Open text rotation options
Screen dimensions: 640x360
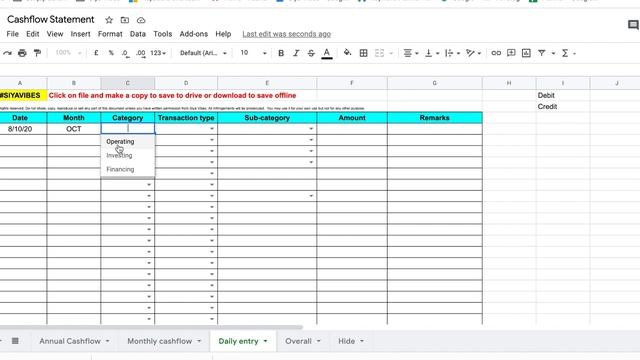473,53
